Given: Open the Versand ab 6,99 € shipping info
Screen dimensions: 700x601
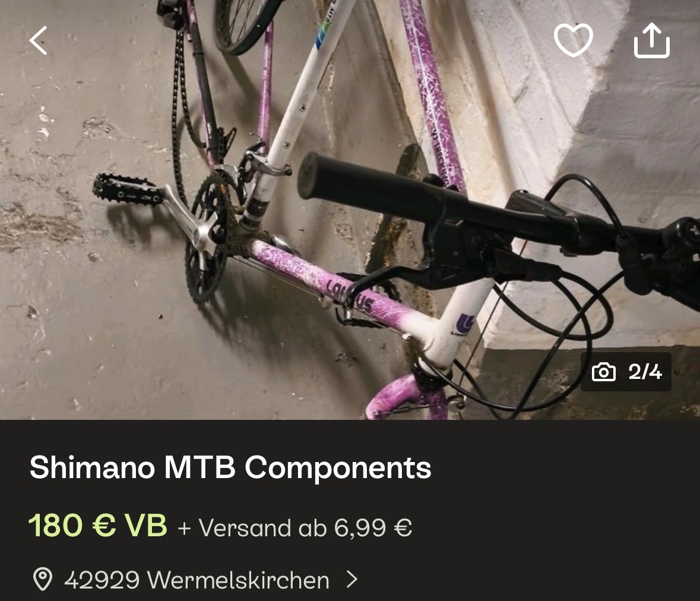Looking at the screenshot, I should click(x=294, y=528).
